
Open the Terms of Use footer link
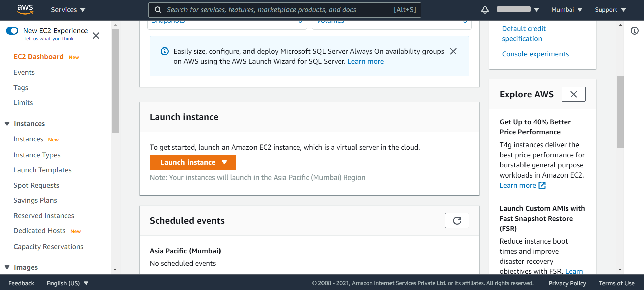tap(616, 283)
